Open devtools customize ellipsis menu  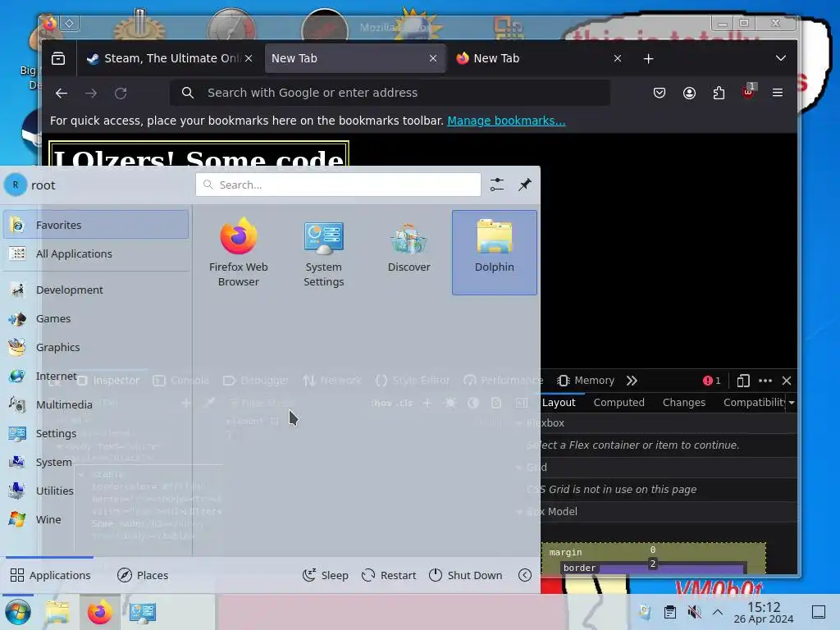765,381
